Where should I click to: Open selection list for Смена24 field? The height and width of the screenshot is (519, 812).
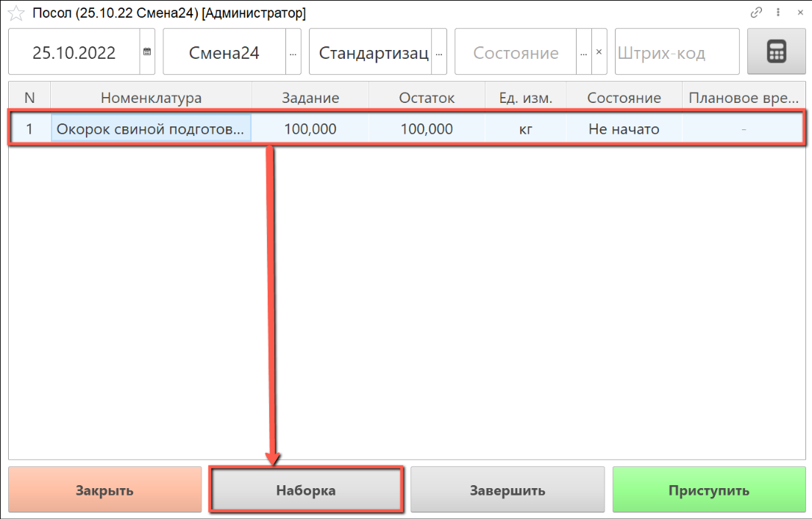(x=293, y=52)
